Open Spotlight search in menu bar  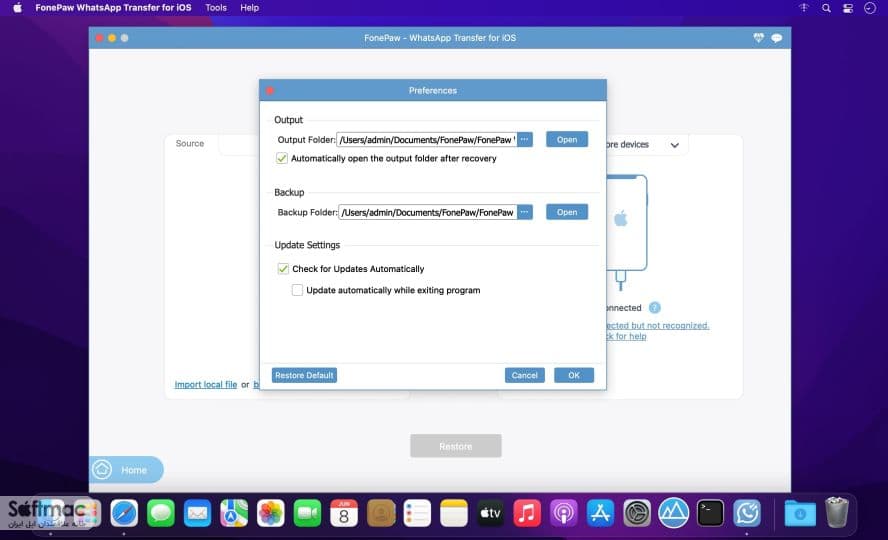(826, 8)
